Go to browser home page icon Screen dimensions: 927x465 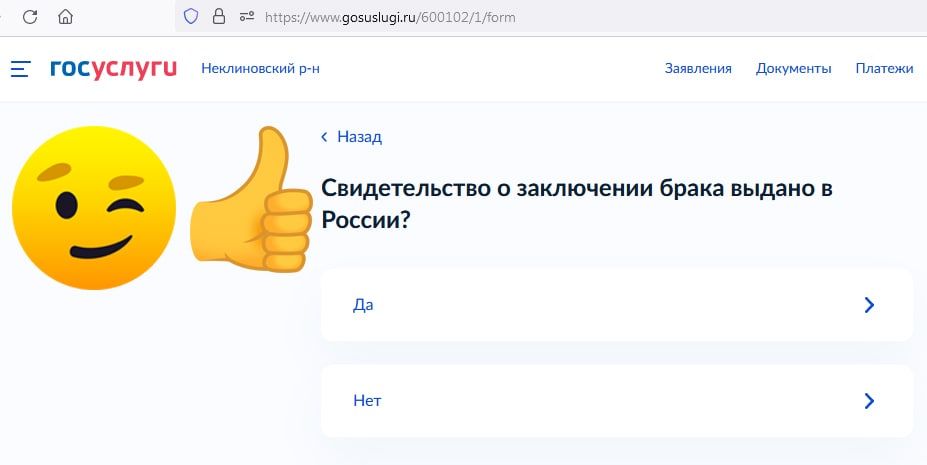click(65, 17)
